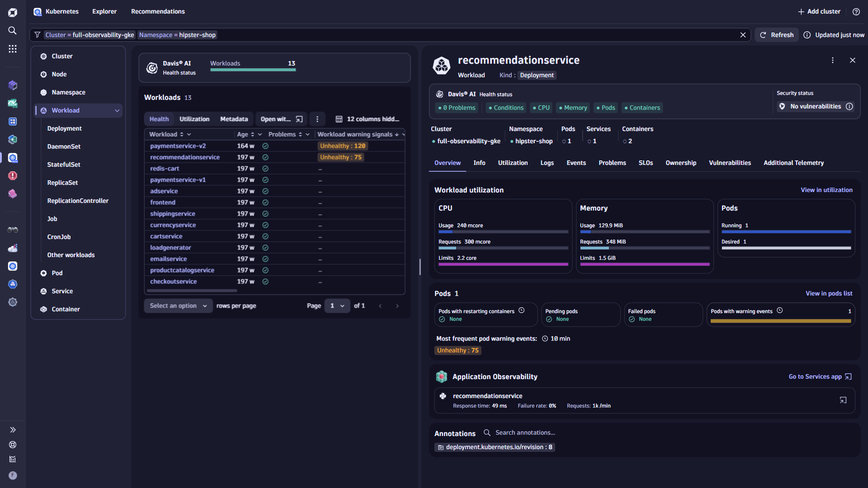
Task: Click the filter funnel icon
Action: coord(38,35)
